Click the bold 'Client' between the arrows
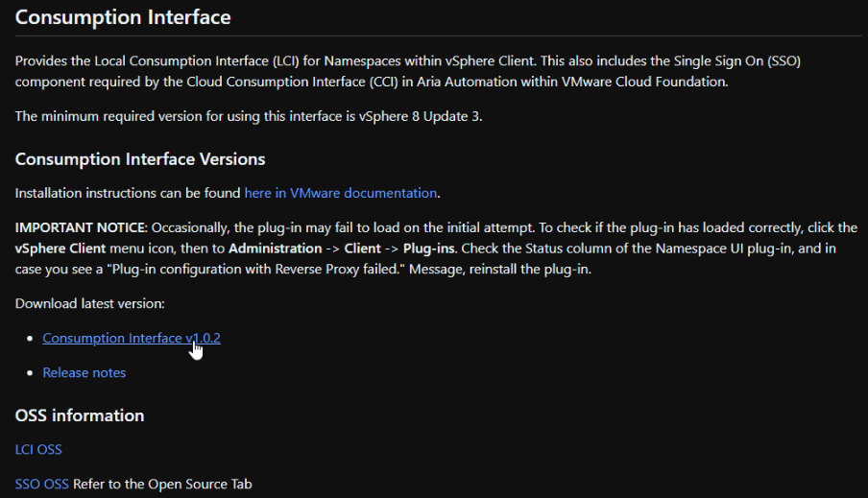 tap(362, 249)
